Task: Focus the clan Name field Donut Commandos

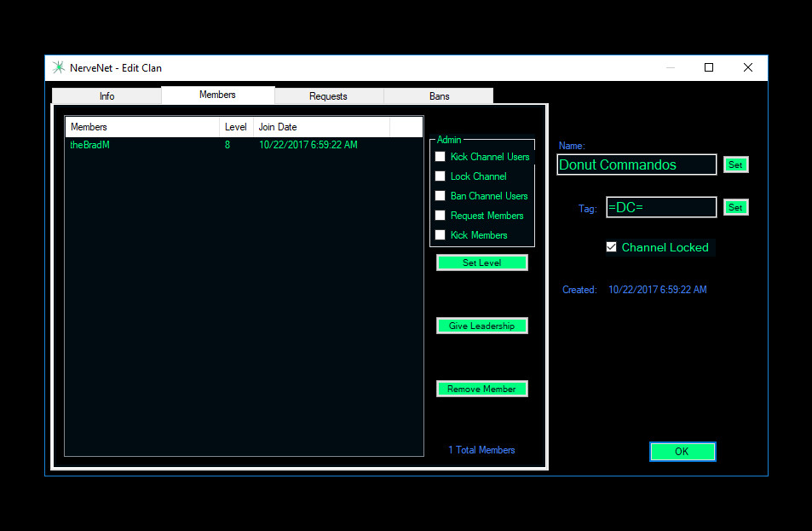Action: [x=636, y=164]
